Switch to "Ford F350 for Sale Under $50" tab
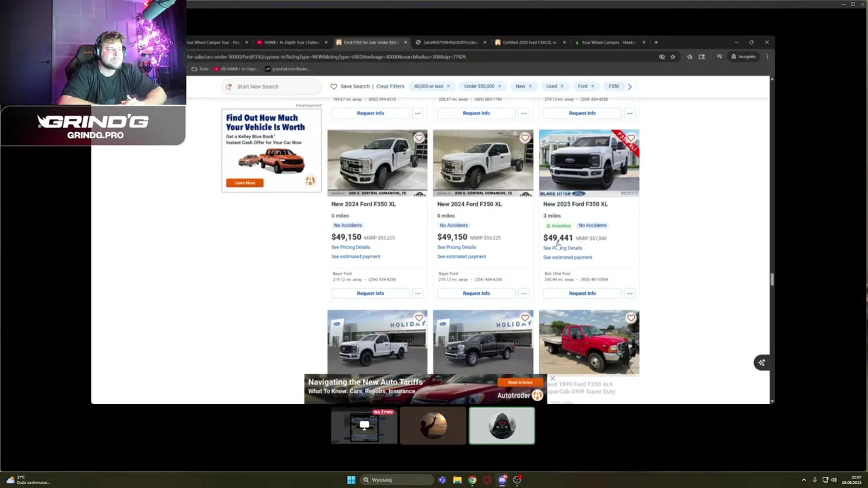 click(x=370, y=42)
